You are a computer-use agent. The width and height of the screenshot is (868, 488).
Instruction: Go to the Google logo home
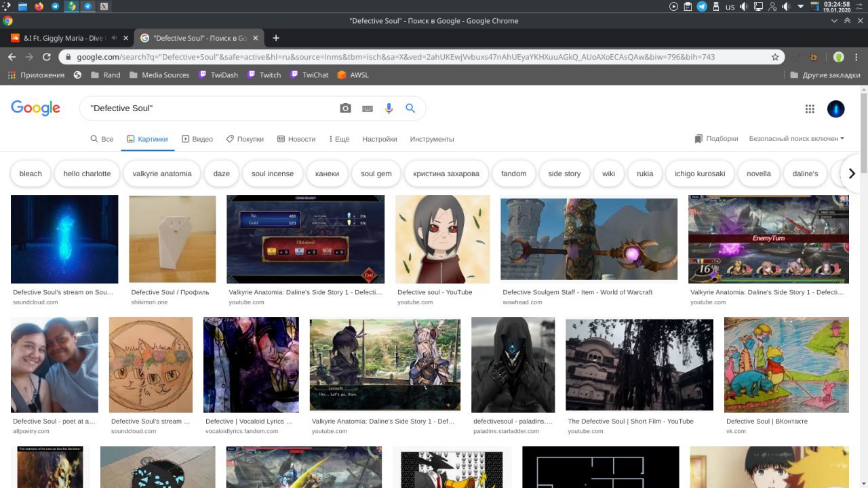35,108
